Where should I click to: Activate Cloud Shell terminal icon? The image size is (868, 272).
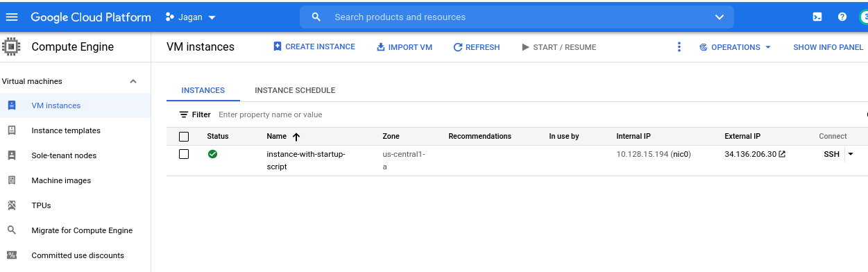(817, 17)
